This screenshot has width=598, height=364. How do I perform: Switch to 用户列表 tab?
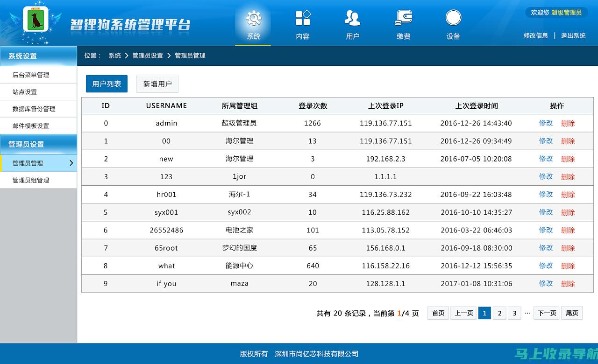pos(107,84)
